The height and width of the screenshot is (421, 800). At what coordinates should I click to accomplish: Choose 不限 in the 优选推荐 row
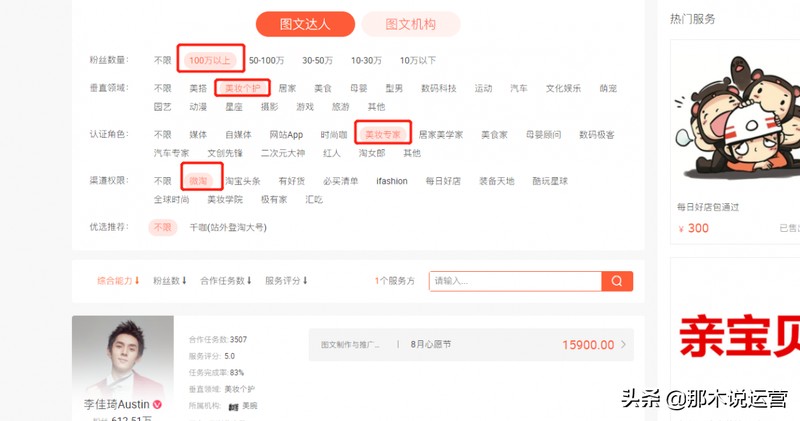(163, 227)
